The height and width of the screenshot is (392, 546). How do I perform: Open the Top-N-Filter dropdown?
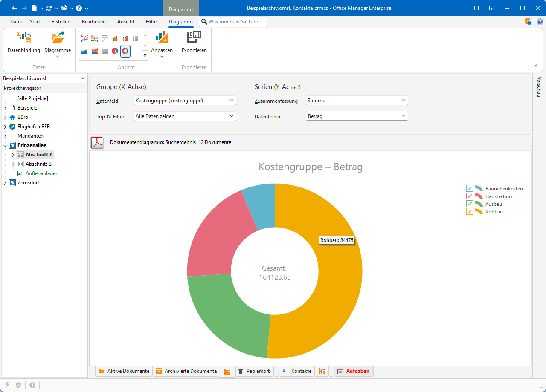coord(185,116)
